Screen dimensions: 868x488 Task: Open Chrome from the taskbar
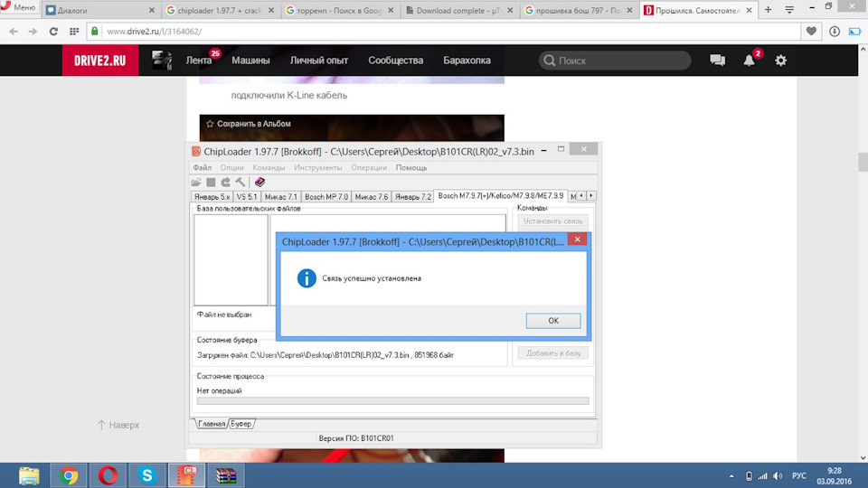pos(69,475)
